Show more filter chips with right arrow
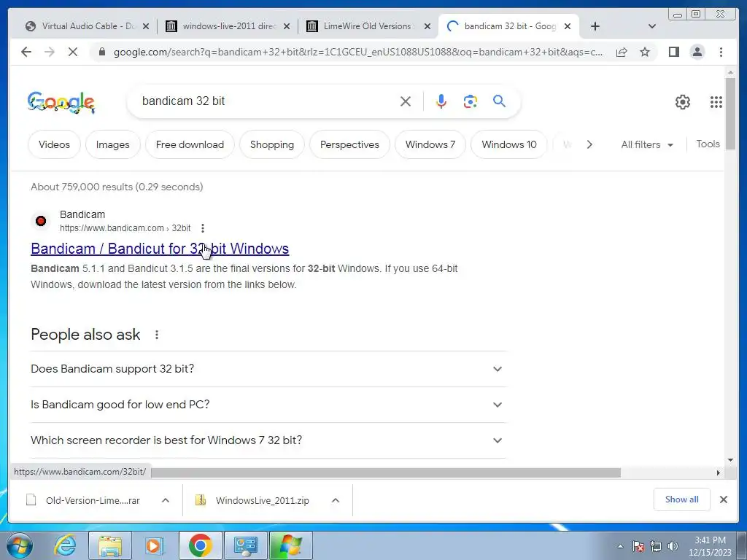 pos(589,144)
